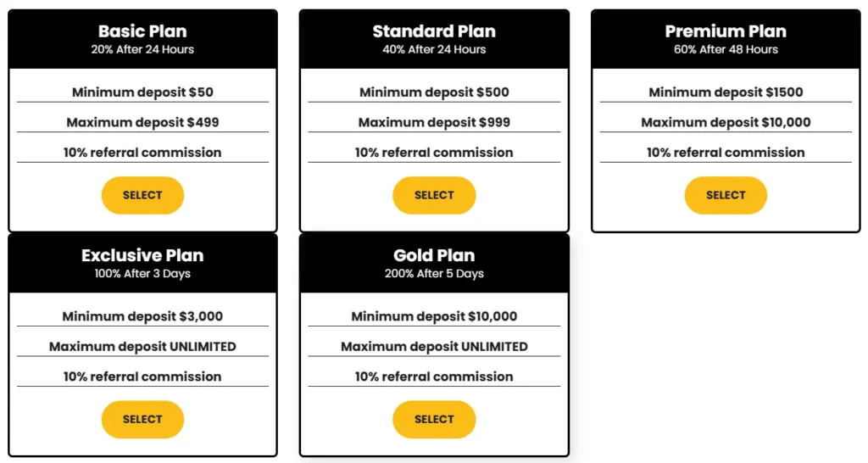Click "Maximum deposit $10,000" row
Viewport: 868px width, 463px height.
point(726,122)
